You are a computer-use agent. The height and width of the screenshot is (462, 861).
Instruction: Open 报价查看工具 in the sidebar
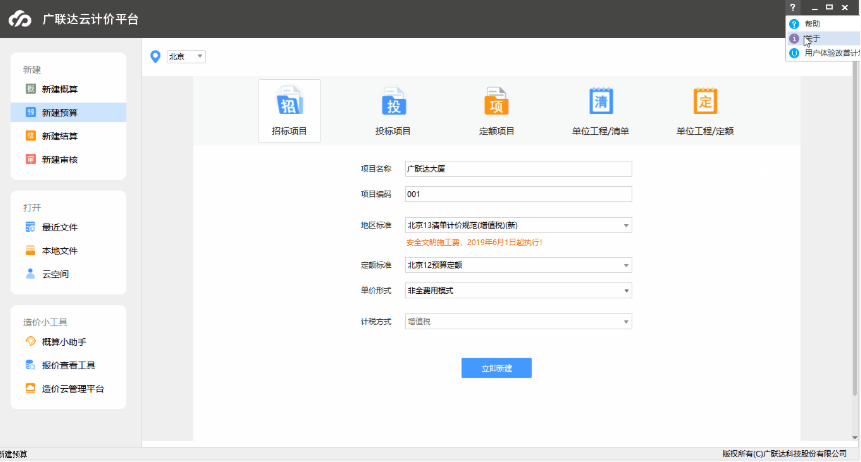click(68, 365)
